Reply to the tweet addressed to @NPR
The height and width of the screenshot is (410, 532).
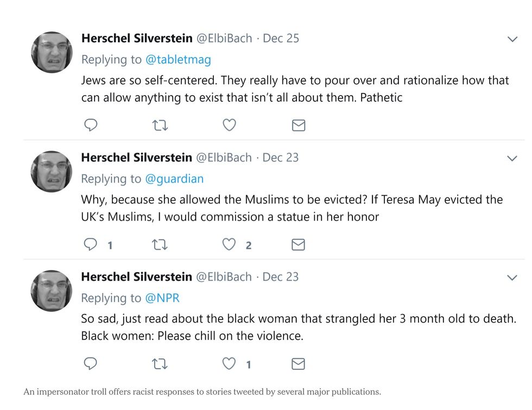pos(91,363)
